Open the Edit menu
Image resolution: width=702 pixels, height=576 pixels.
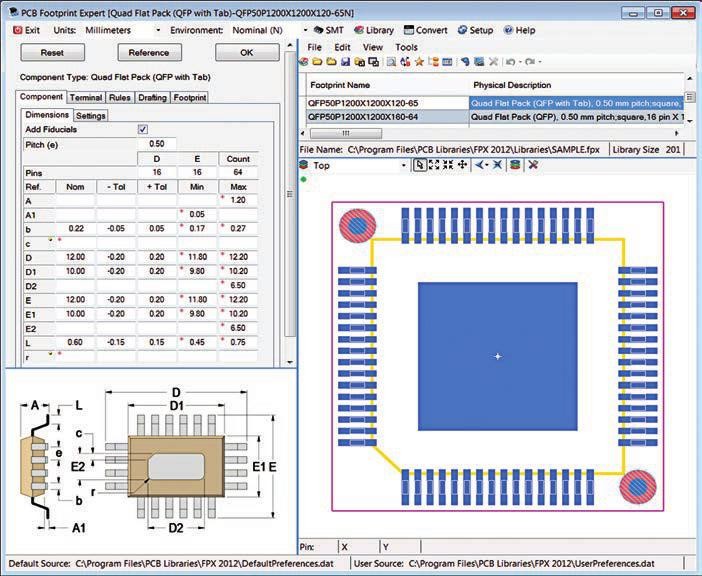(x=342, y=47)
